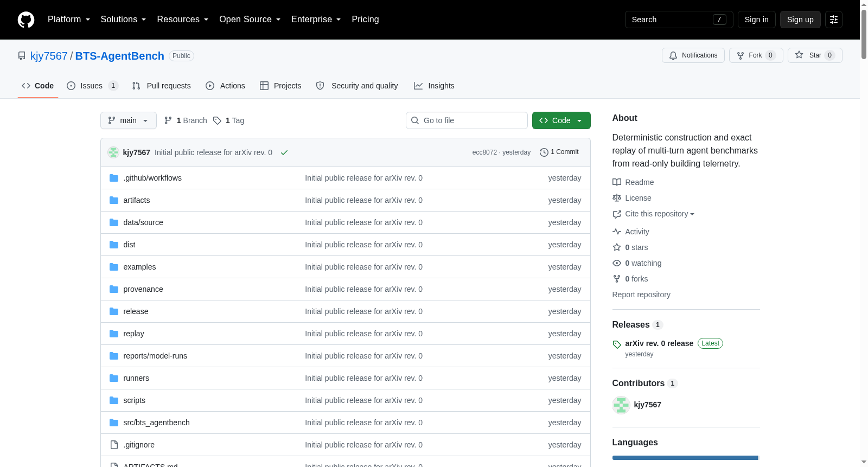
Task: Open the Pull requests tab
Action: (162, 86)
